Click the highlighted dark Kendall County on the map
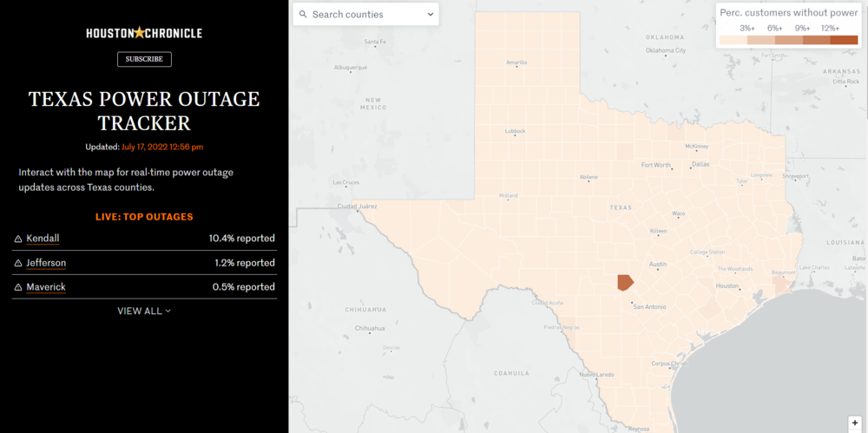 [625, 282]
